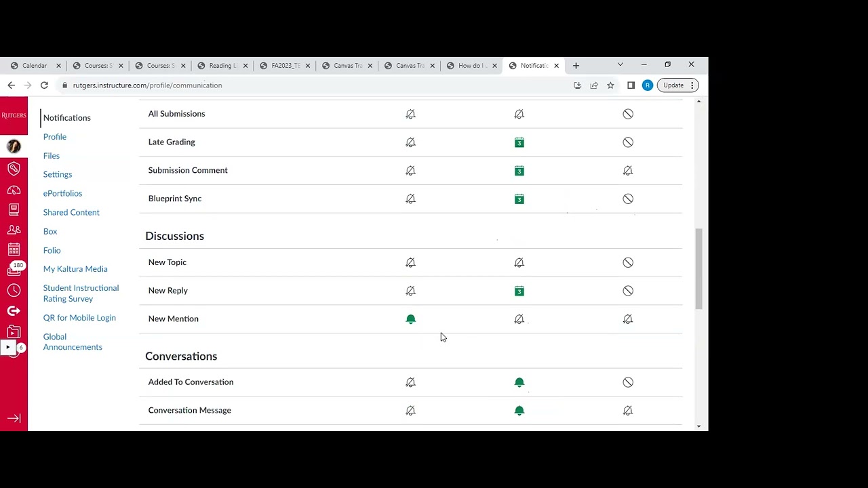The height and width of the screenshot is (488, 868).
Task: Switch to the Reading List browser tab
Action: [x=222, y=66]
